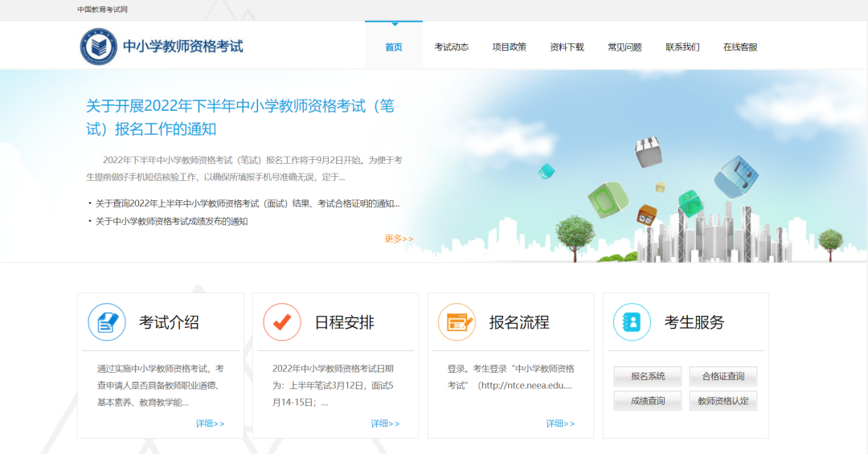Open the 联系我们 page
The width and height of the screenshot is (868, 454).
(682, 47)
